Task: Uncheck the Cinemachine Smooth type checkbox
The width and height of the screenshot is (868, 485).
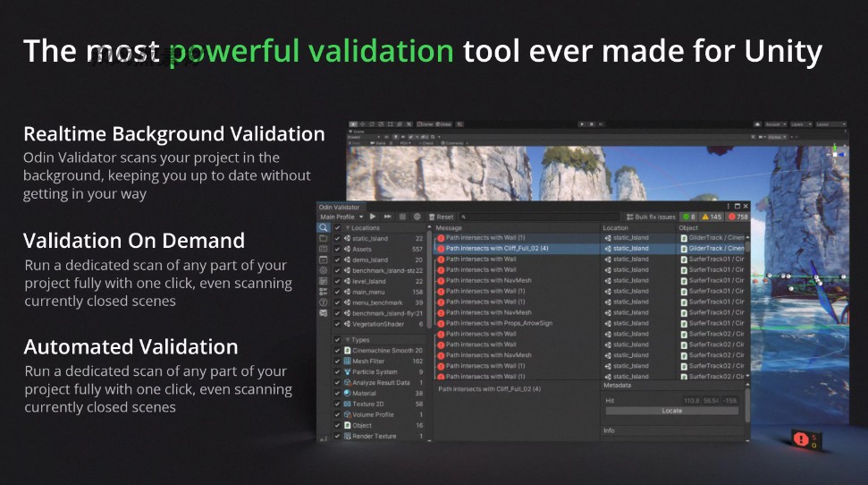Action: (x=337, y=350)
